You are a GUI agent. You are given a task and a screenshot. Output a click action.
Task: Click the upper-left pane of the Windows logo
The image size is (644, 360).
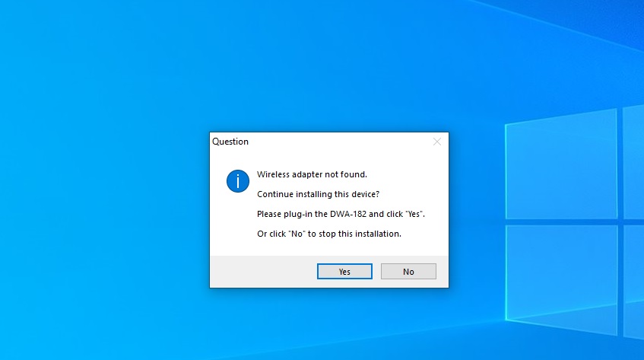[561, 164]
